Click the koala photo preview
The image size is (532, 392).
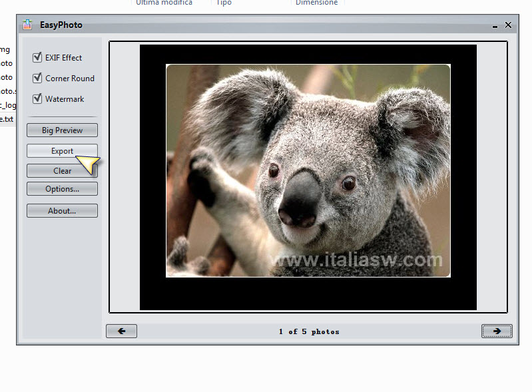click(x=308, y=171)
